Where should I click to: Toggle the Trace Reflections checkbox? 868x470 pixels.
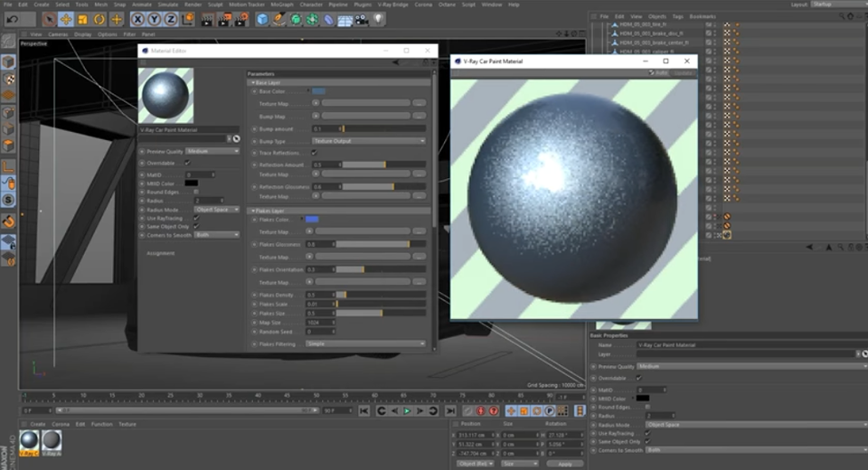point(314,153)
